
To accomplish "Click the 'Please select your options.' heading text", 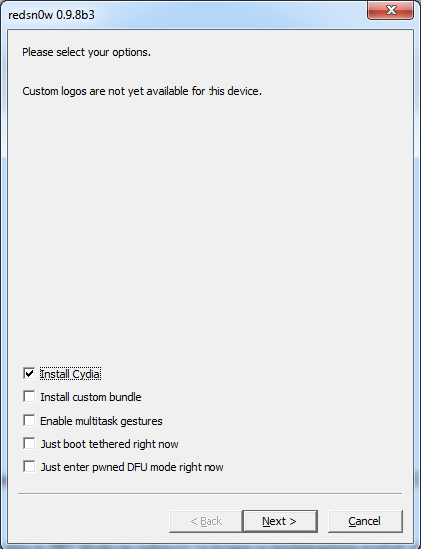I will pos(87,52).
